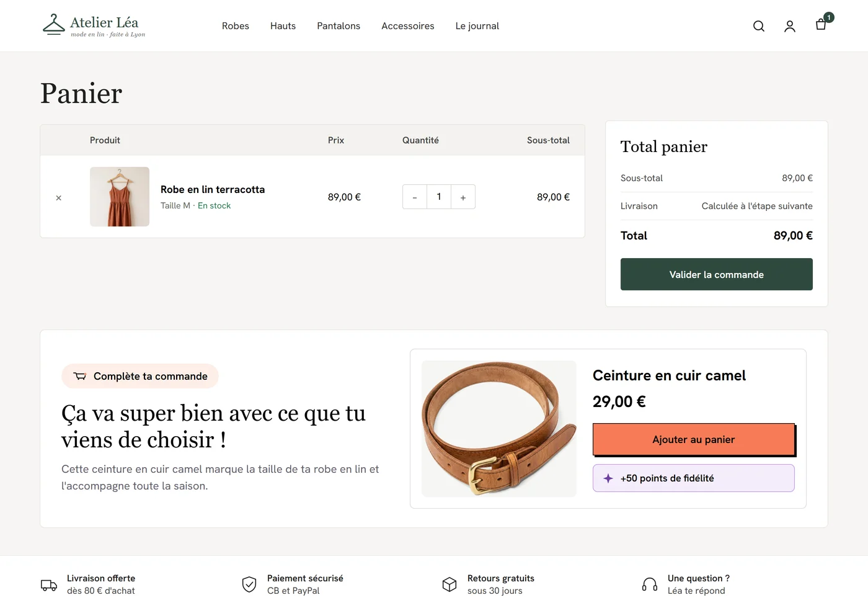Click Ajouter au panier for the belt

(694, 439)
